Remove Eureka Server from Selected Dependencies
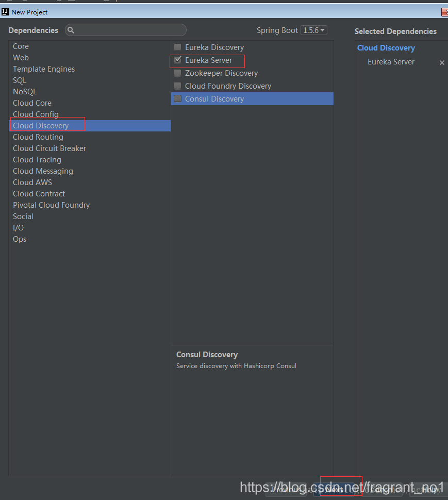Image resolution: width=448 pixels, height=500 pixels. point(442,62)
